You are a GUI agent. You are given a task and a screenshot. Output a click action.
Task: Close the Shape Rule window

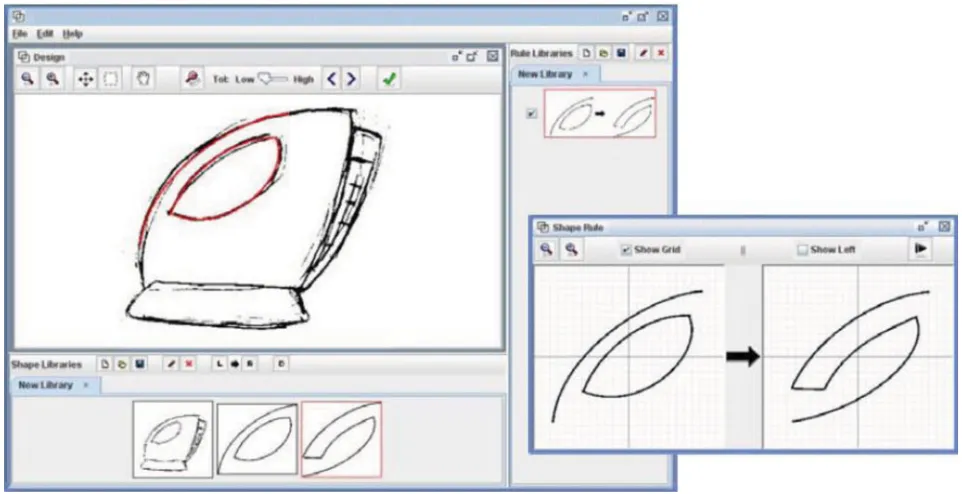[944, 227]
